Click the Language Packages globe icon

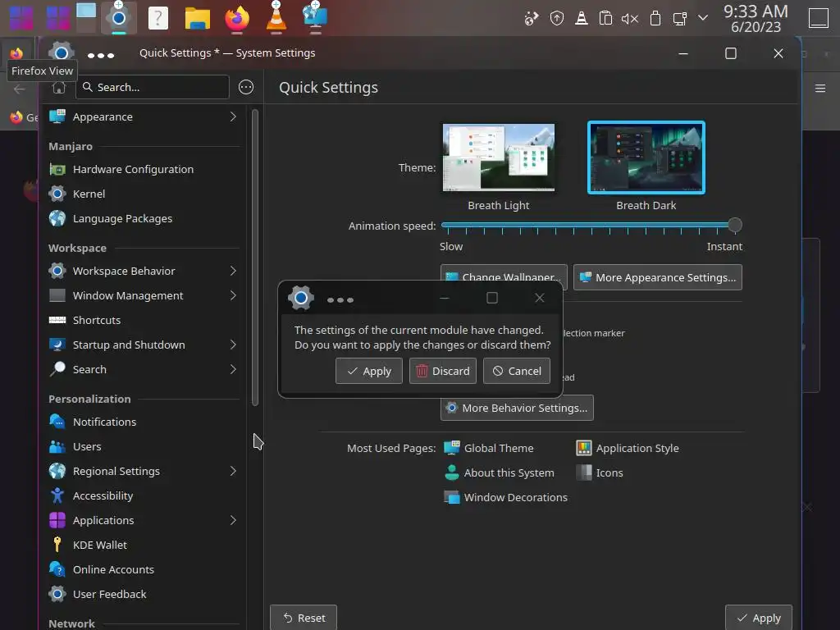coord(57,218)
